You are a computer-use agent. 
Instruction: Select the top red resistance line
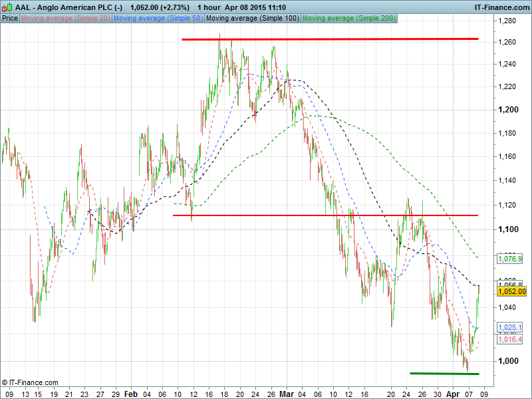click(330, 39)
